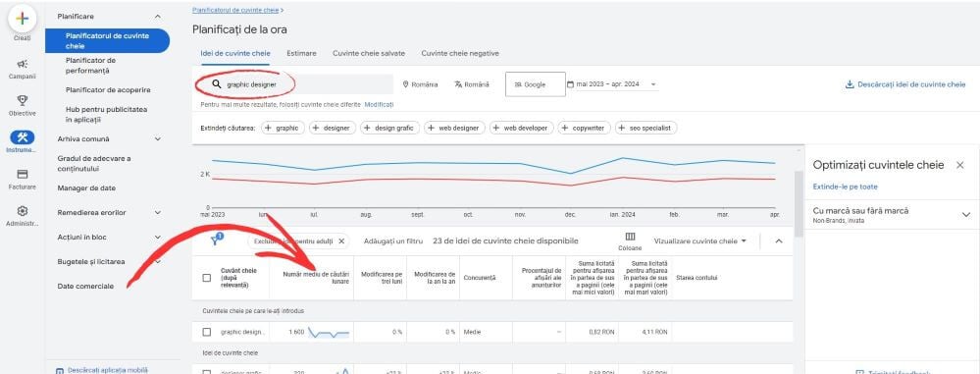
Task: Add the web designer suggestion chip
Action: tap(455, 128)
